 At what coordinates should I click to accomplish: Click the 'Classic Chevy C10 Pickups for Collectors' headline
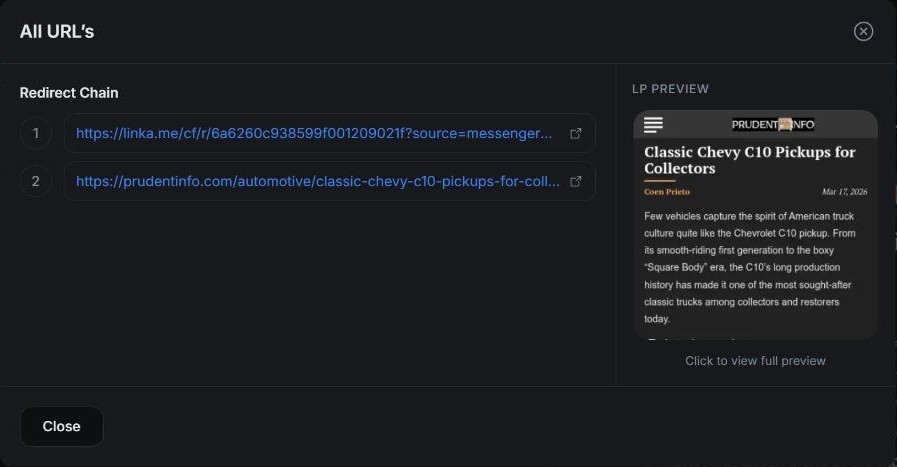pos(749,160)
